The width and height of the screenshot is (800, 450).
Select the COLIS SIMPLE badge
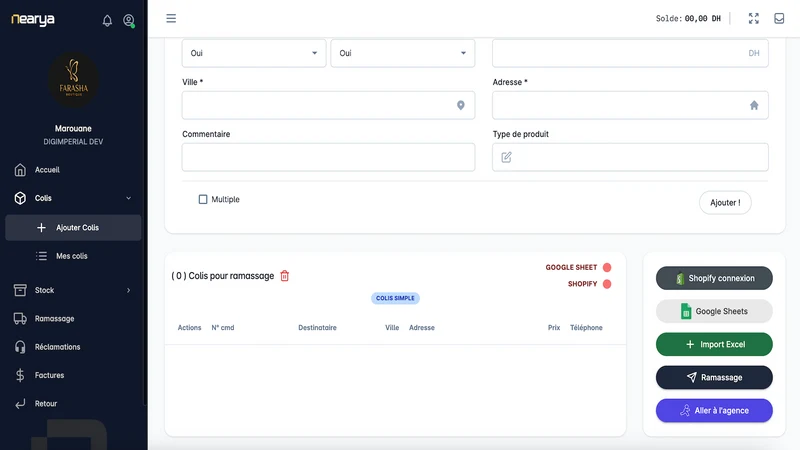[x=395, y=298]
